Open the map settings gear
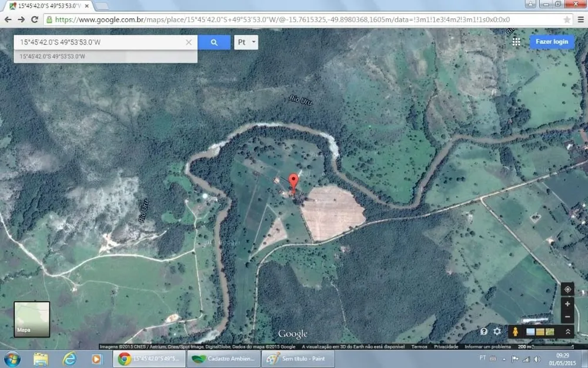 (x=497, y=331)
